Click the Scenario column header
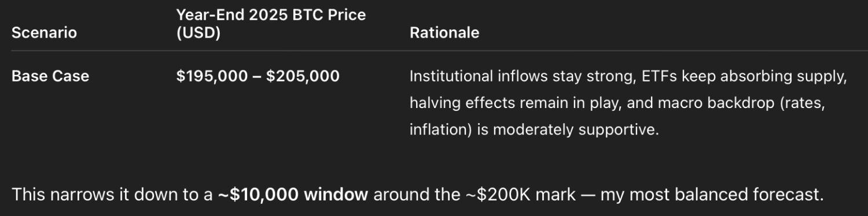Viewport: 868px width, 216px height. [x=44, y=33]
